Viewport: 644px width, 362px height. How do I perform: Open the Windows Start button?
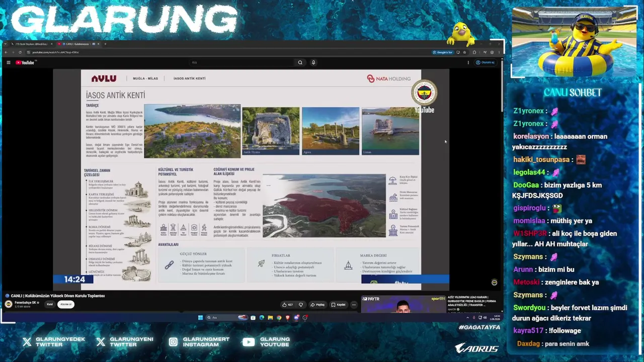[200, 317]
